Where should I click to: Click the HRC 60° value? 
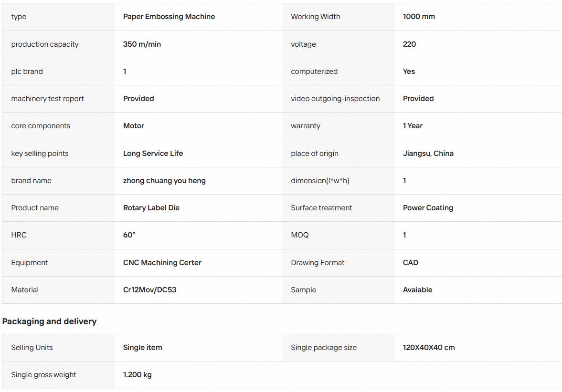129,235
